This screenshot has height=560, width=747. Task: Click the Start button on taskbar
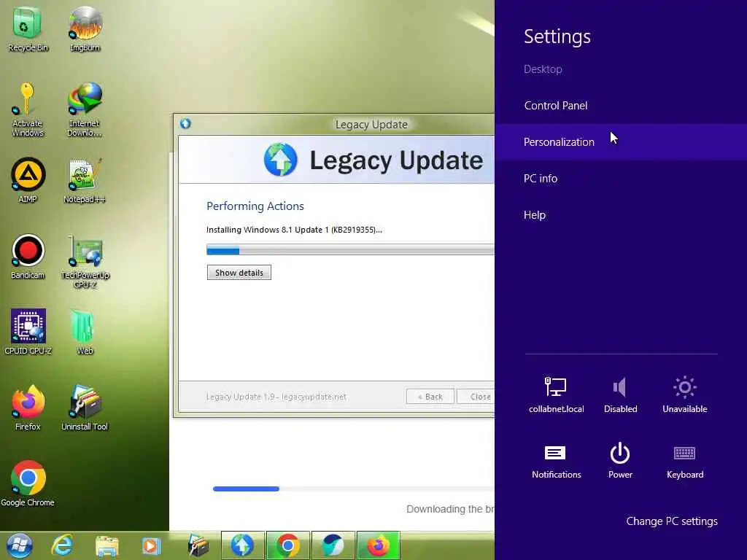point(19,545)
